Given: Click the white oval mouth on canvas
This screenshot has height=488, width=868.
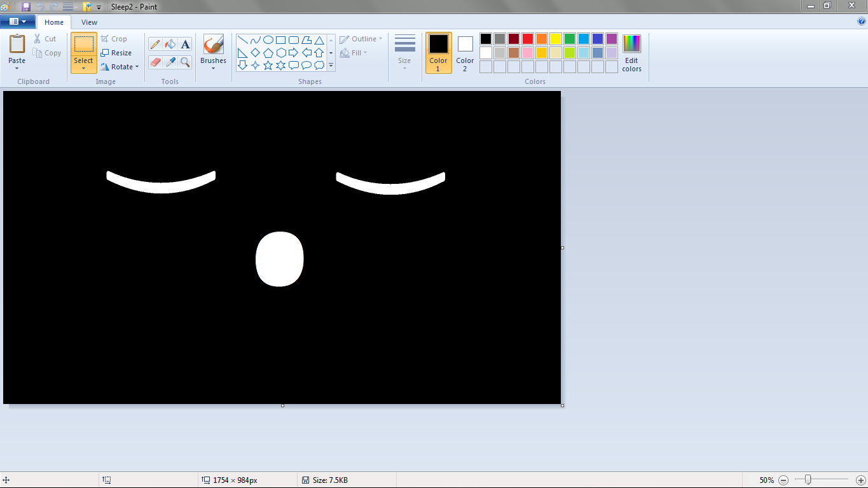Looking at the screenshot, I should [280, 259].
